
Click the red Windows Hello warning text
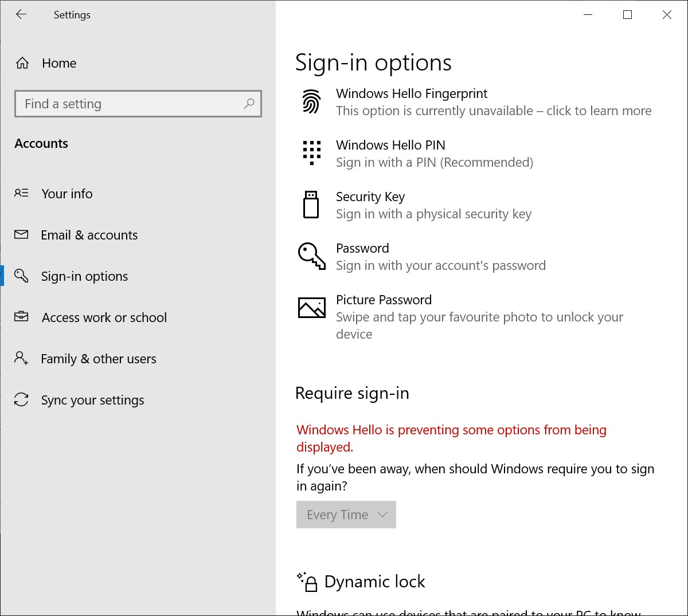click(451, 438)
